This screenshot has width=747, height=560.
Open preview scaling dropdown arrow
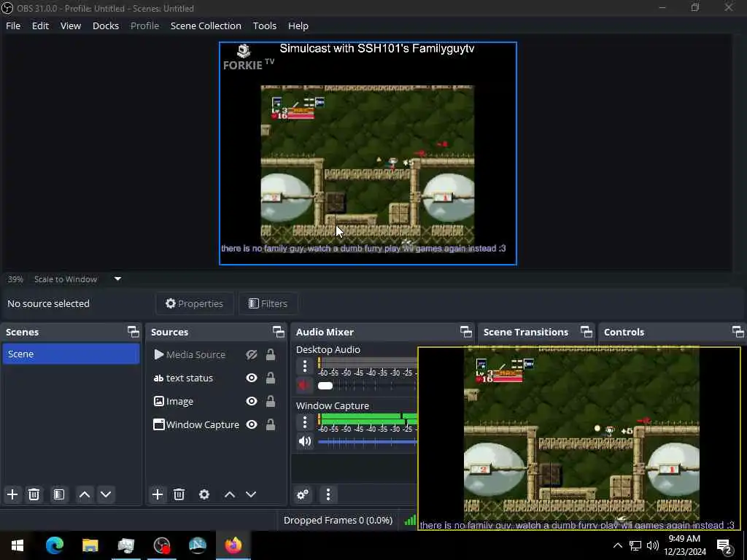click(x=117, y=279)
